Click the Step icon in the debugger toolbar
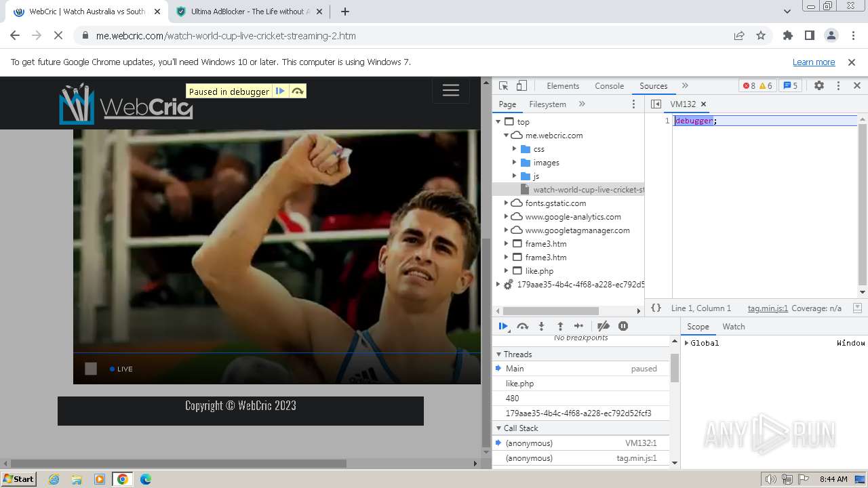Screen dimensions: 868x488 (x=578, y=326)
